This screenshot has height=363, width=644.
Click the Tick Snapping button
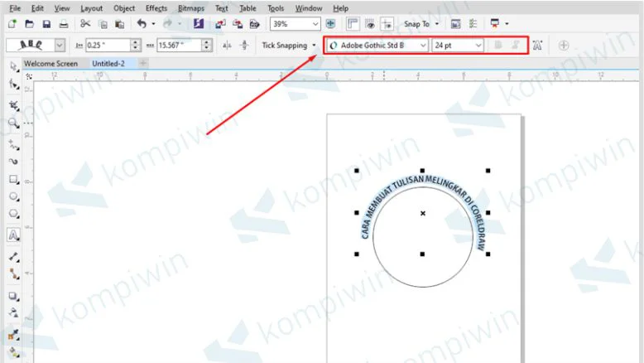click(284, 46)
